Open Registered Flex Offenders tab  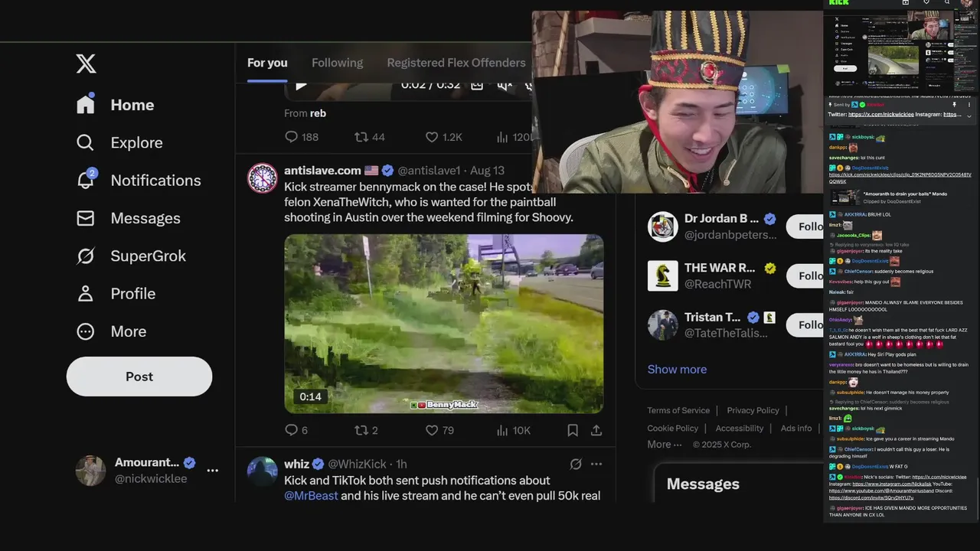click(x=456, y=63)
